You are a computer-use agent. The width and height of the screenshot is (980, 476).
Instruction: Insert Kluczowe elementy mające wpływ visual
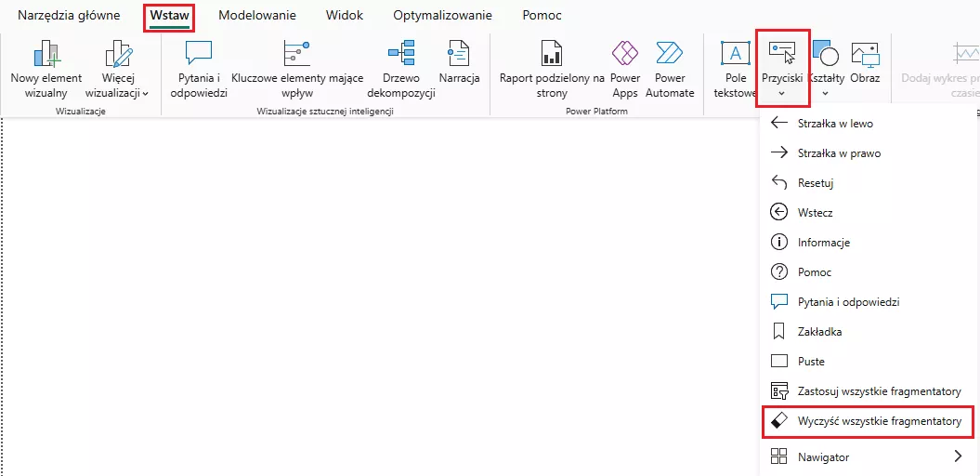tap(296, 56)
